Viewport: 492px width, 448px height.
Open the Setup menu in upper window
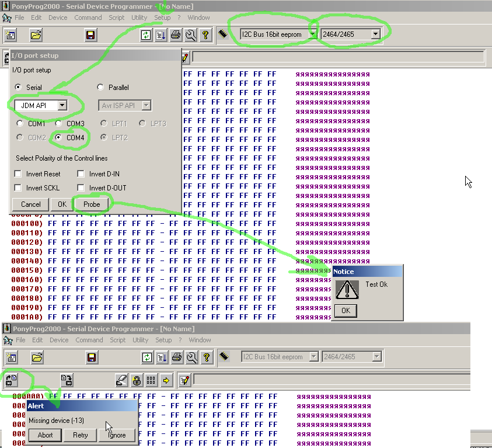coord(162,18)
